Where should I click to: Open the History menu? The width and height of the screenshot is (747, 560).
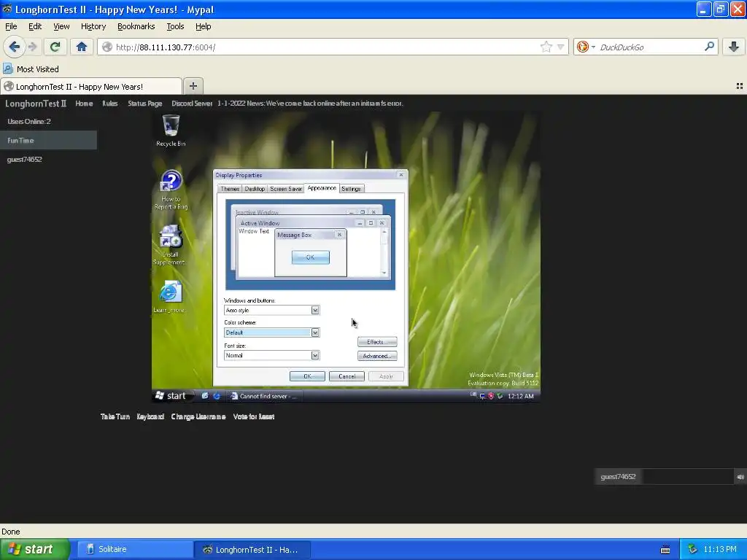pos(93,26)
